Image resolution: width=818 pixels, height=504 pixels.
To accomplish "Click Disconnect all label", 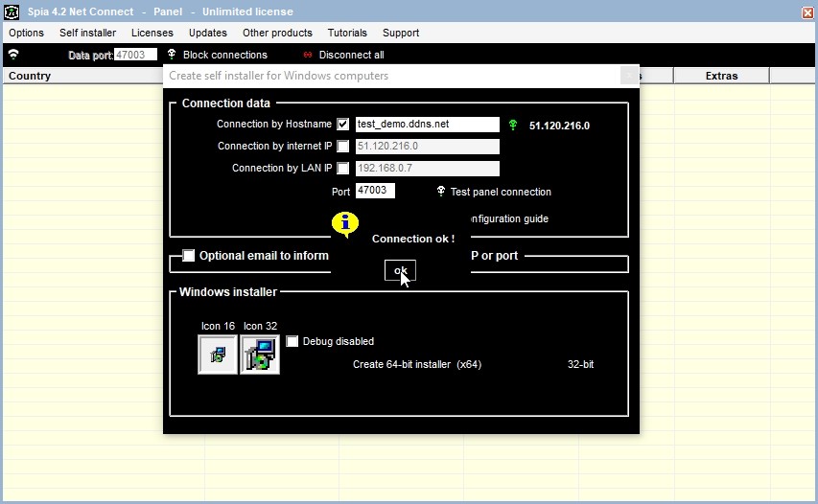I will tap(352, 55).
